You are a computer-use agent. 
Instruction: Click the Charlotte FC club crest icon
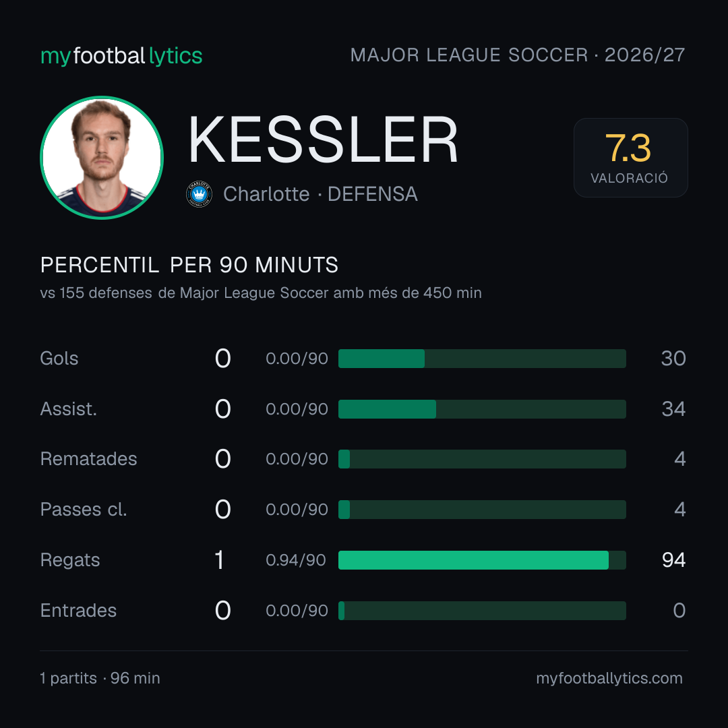pos(199,194)
